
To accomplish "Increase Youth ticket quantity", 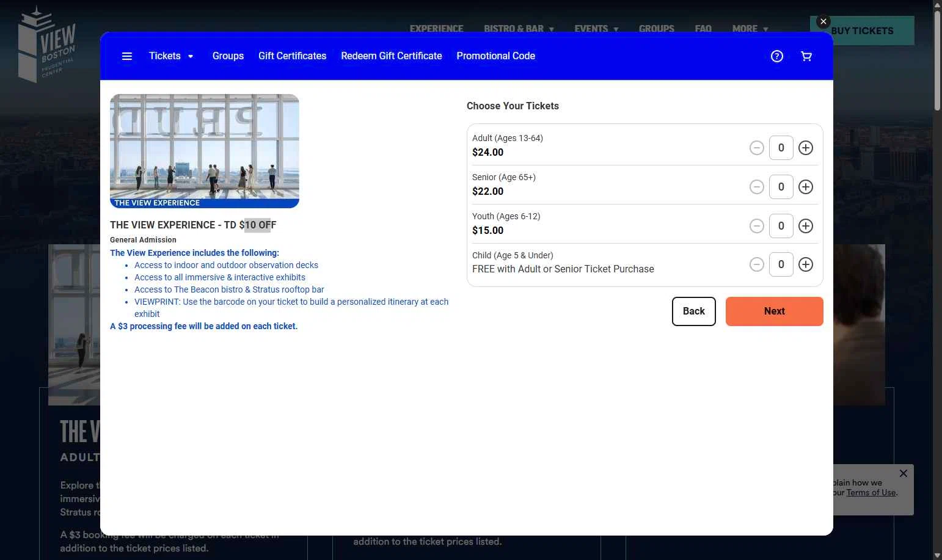I will 806,226.
